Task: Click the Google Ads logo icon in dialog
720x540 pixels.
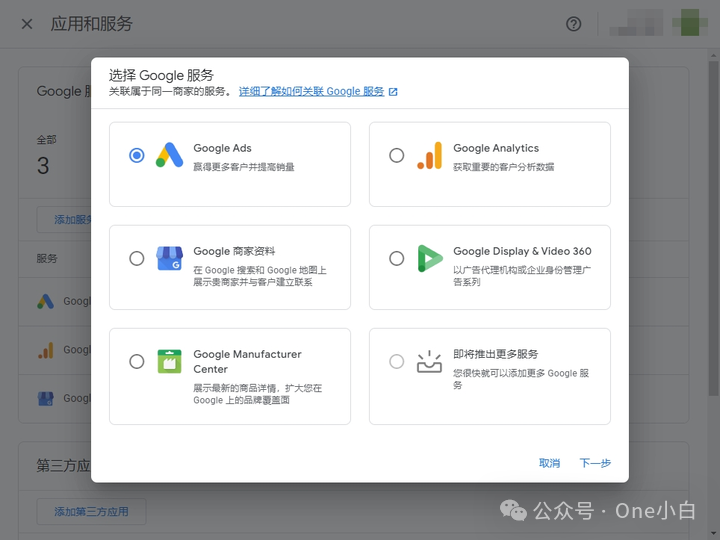Action: click(x=169, y=155)
